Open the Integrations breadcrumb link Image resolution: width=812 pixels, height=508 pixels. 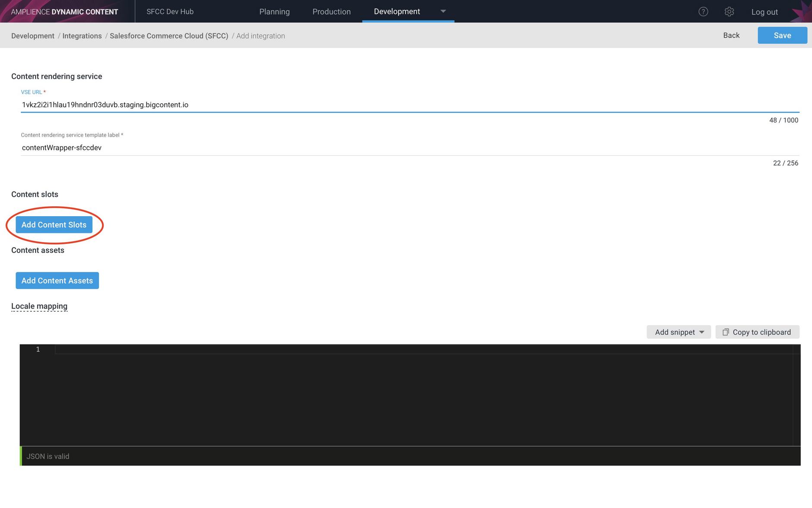(x=82, y=36)
